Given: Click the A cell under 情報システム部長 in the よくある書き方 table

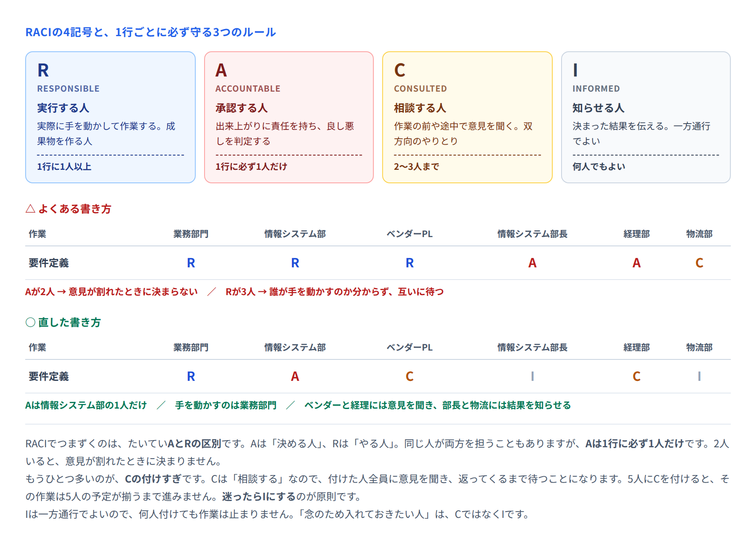Looking at the screenshot, I should click(533, 263).
